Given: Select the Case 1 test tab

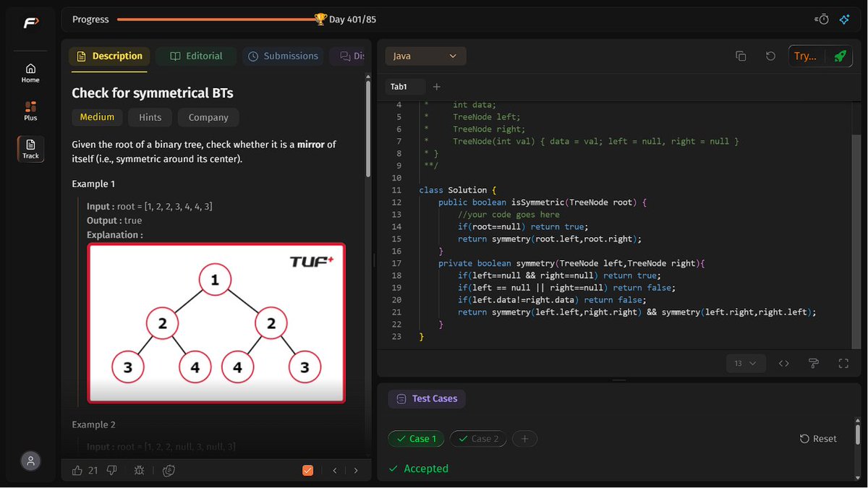Looking at the screenshot, I should tap(416, 438).
